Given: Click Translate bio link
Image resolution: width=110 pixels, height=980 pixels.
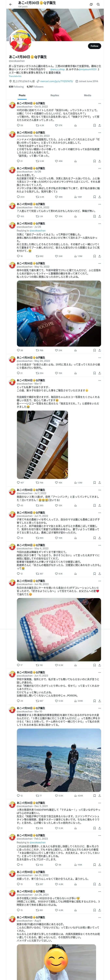Looking at the screenshot, I should tap(15, 76).
